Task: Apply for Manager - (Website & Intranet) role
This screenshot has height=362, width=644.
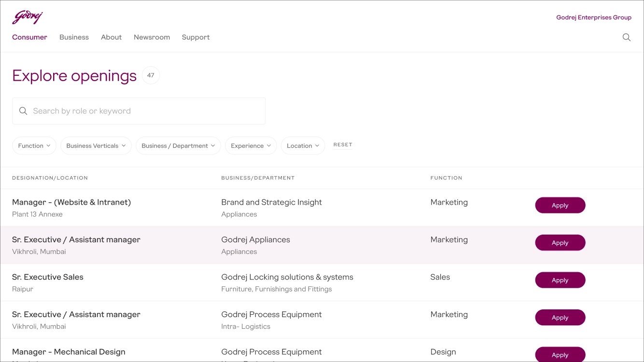Action: click(560, 205)
